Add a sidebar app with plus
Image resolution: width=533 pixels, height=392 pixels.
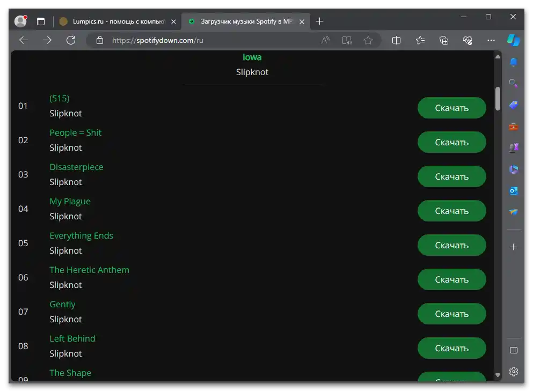[514, 247]
